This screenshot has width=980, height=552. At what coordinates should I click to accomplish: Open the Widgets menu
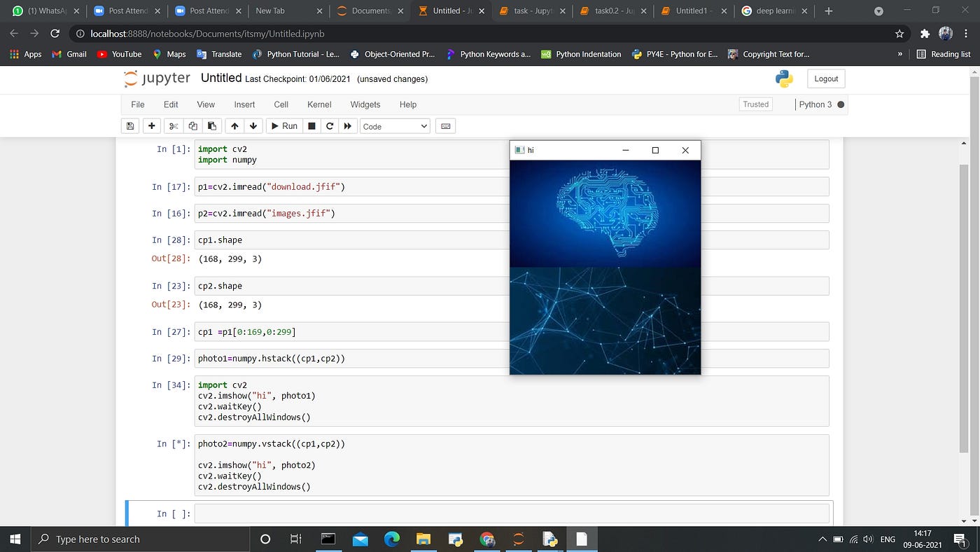[365, 104]
